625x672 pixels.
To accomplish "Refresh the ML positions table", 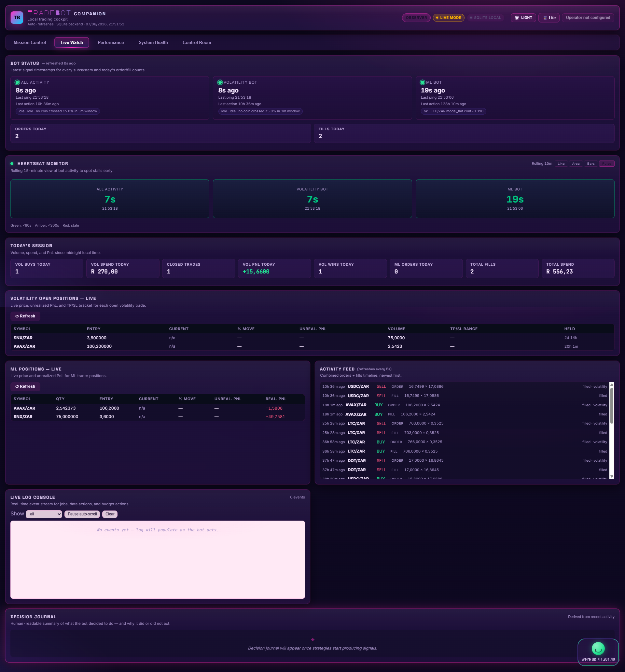I will click(25, 386).
